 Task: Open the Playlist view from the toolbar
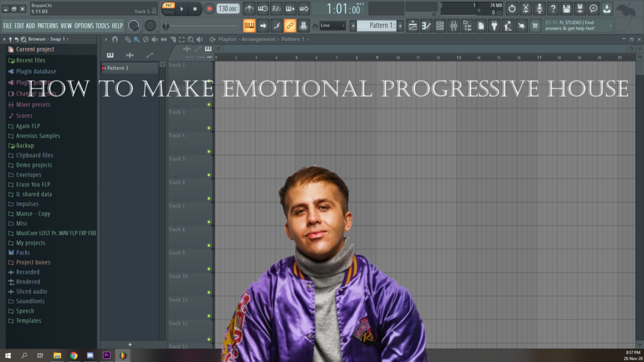[413, 26]
